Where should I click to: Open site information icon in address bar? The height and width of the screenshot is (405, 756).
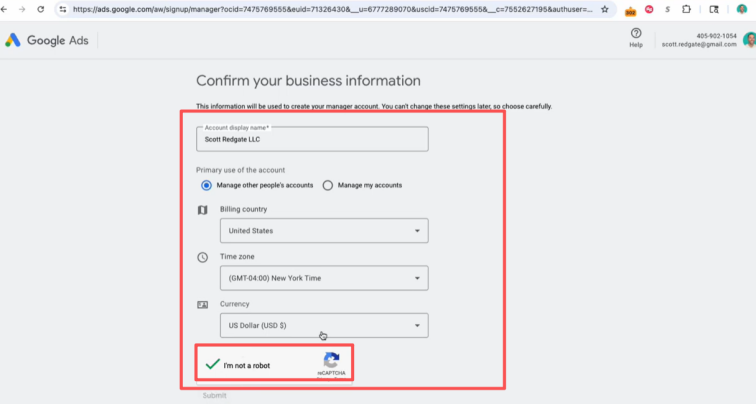point(63,9)
